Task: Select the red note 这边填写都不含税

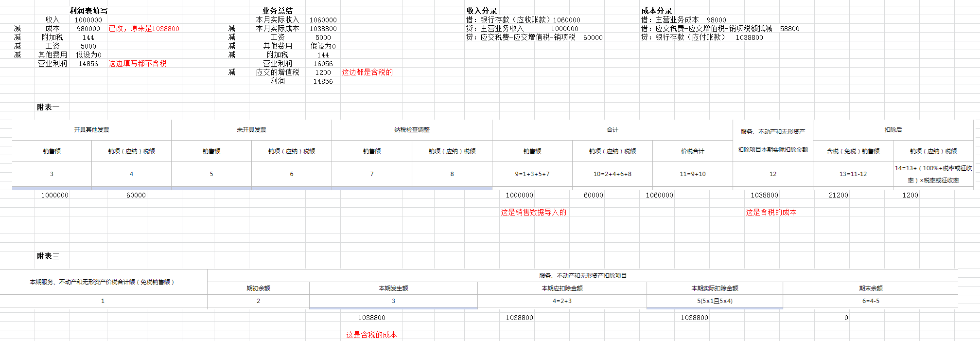Action: (138, 64)
